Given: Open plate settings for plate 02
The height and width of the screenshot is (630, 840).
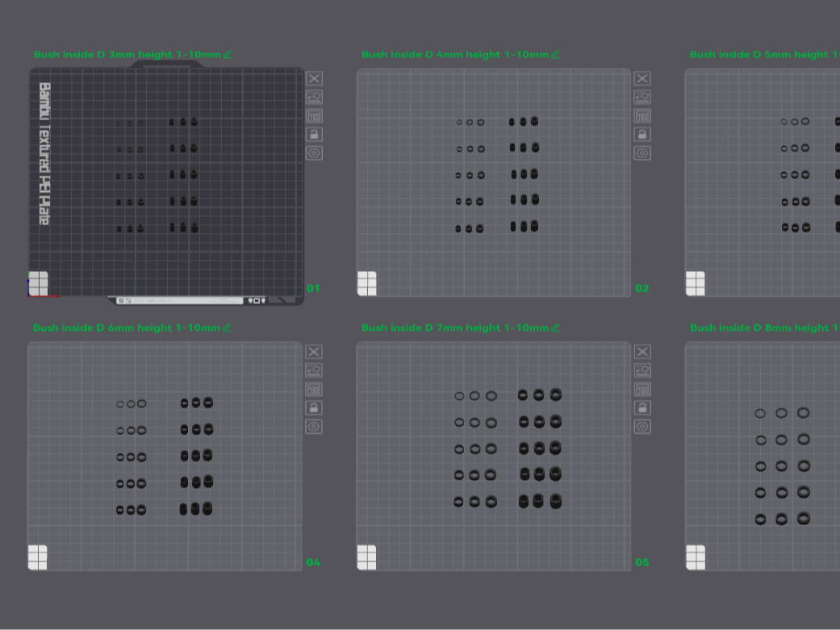Looking at the screenshot, I should [642, 153].
